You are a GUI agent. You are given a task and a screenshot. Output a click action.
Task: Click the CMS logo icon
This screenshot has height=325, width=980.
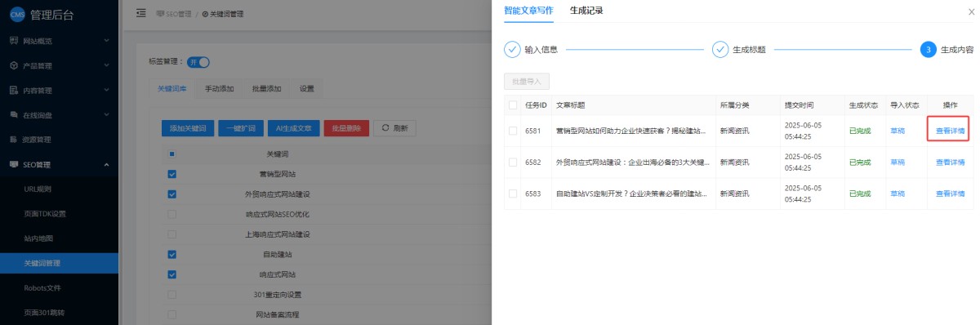tap(16, 15)
